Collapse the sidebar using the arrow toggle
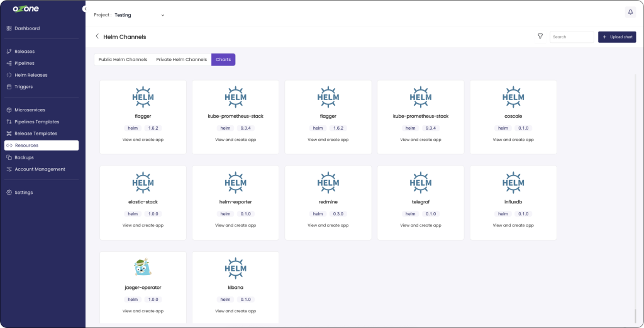644x328 pixels. pos(85,9)
